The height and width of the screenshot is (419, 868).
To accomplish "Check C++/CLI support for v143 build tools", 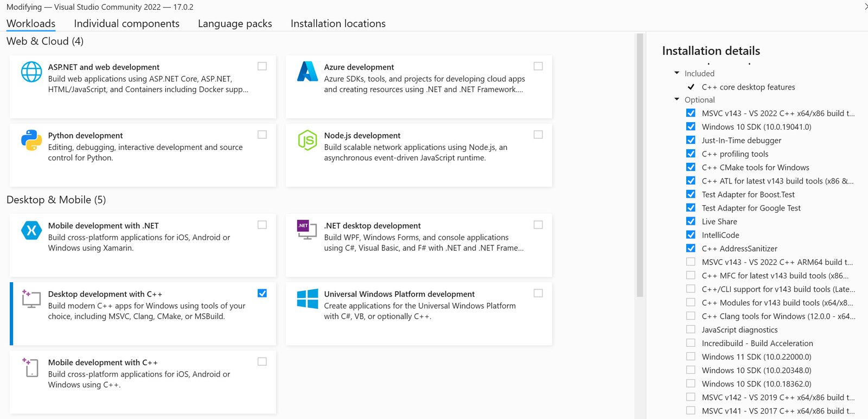I will click(691, 289).
